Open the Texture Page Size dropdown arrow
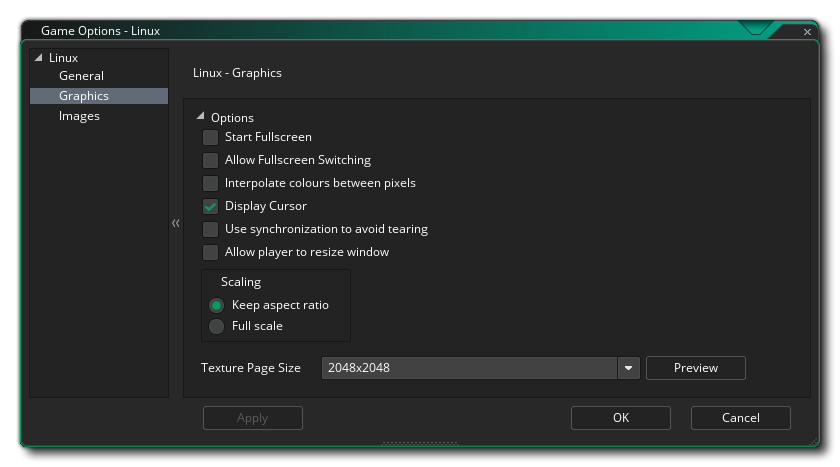 click(x=628, y=368)
